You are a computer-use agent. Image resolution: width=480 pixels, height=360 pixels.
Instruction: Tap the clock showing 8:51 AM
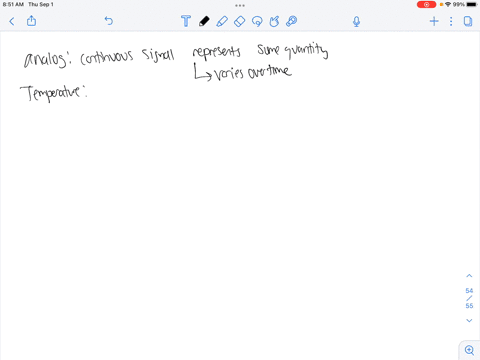13,5
